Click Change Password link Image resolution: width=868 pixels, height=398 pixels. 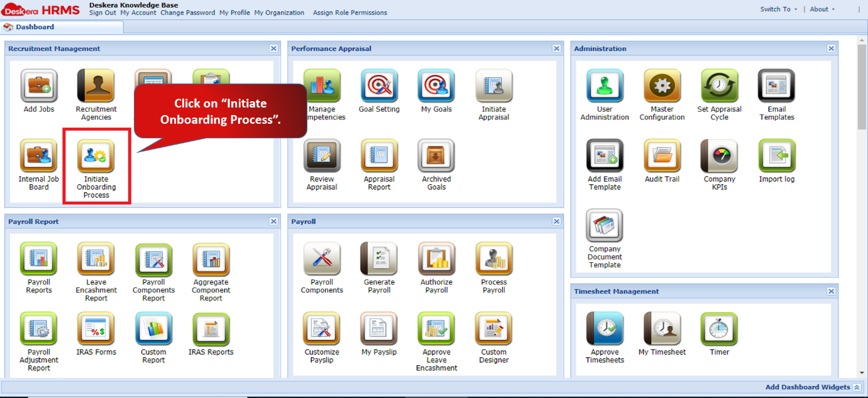pos(187,13)
